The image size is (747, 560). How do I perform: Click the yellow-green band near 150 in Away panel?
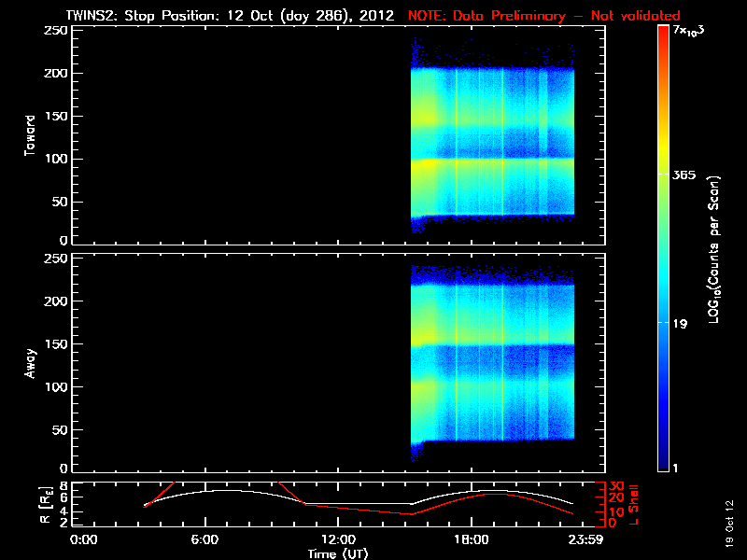click(x=492, y=339)
